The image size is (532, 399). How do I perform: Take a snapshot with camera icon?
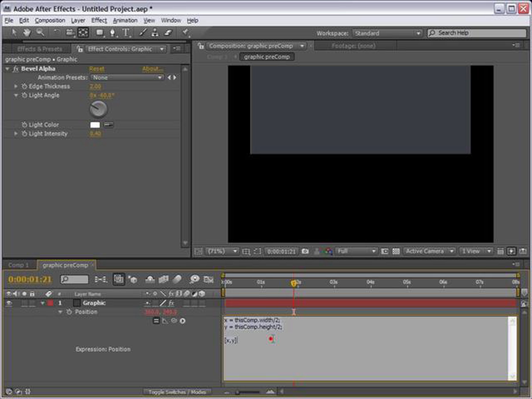pos(305,251)
